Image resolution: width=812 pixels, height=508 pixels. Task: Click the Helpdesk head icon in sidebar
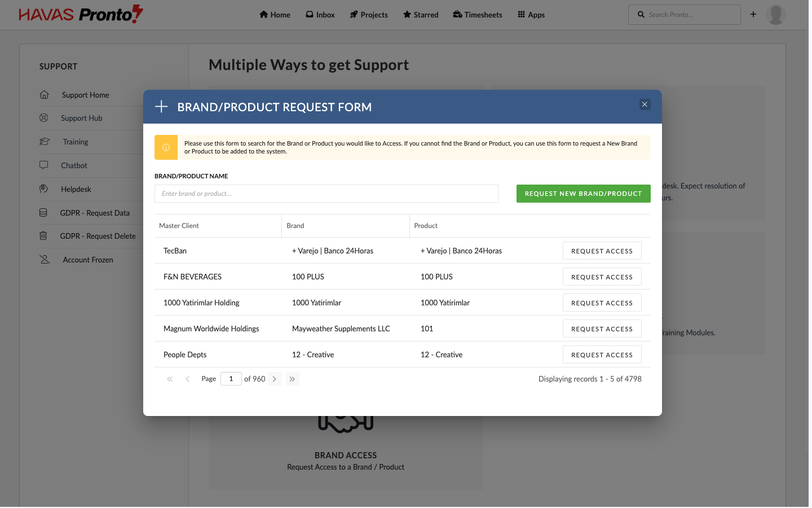coord(43,189)
